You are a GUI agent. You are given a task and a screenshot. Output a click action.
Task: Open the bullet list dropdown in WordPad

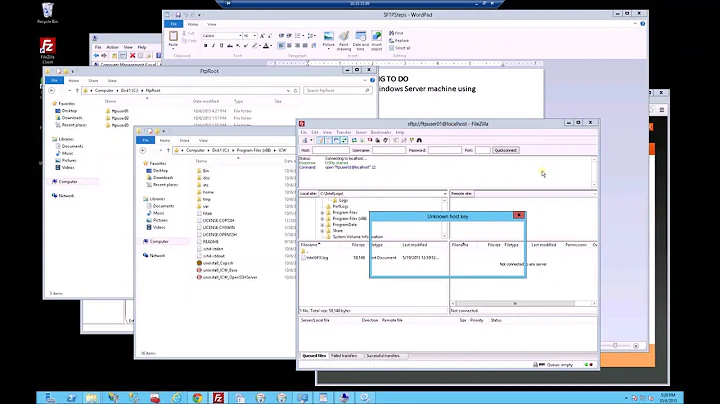tap(303, 36)
